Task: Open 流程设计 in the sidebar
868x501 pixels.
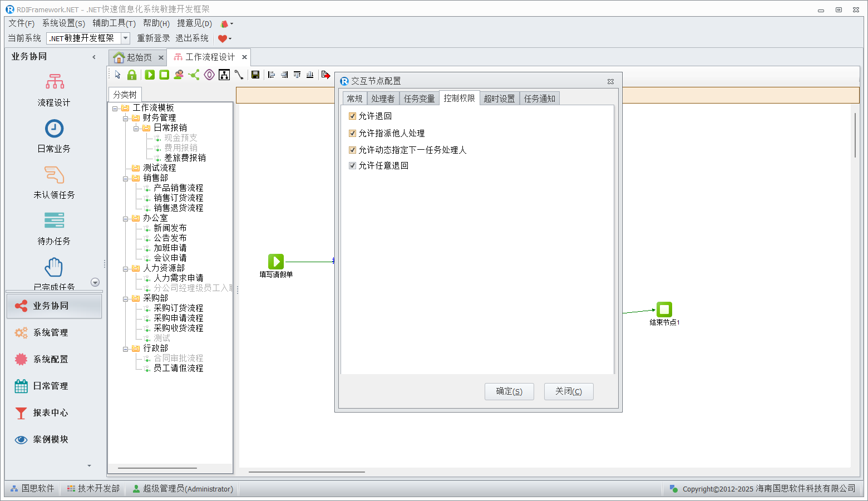Action: 54,90
